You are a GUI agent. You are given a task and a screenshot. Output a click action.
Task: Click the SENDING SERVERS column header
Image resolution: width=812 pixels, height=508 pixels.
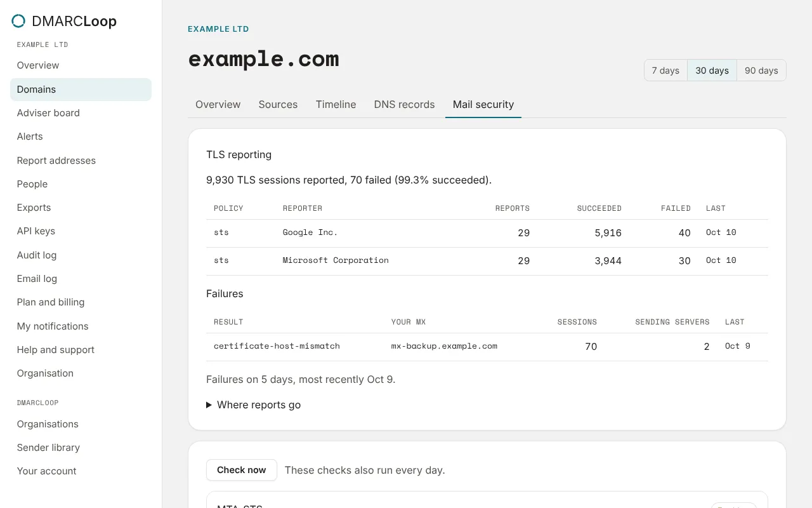pyautogui.click(x=672, y=322)
